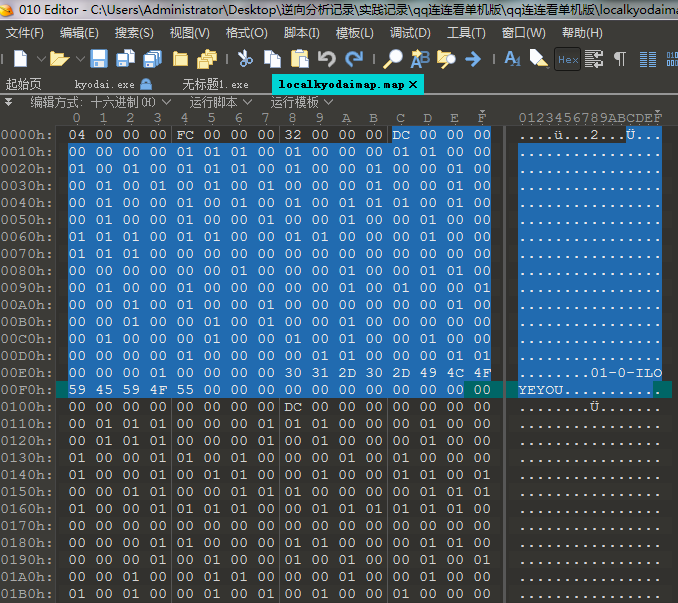Undo the last edit
Image resolution: width=678 pixels, height=603 pixels.
pyautogui.click(x=326, y=59)
